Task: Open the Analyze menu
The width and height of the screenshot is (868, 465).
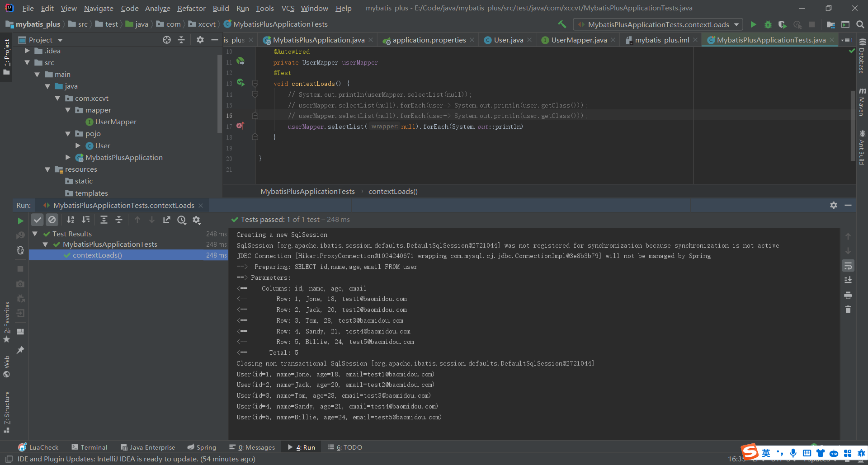Action: click(x=157, y=8)
